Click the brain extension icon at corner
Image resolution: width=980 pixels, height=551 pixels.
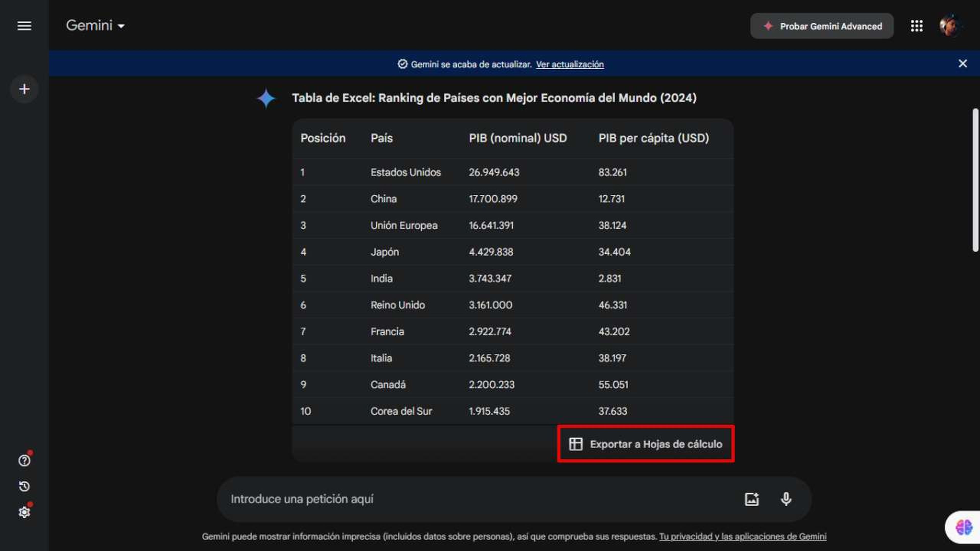coord(964,528)
